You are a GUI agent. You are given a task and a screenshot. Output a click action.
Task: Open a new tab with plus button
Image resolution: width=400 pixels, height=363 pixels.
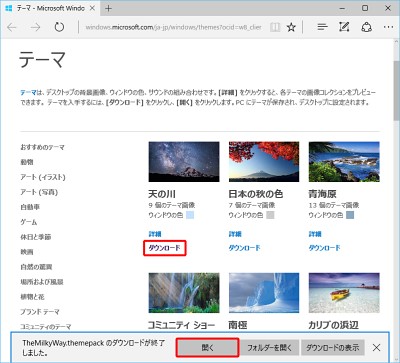coord(108,8)
